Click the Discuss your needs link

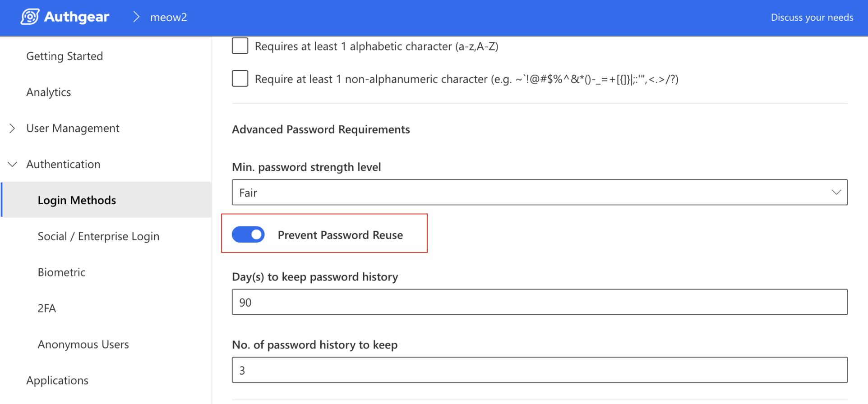tap(812, 18)
